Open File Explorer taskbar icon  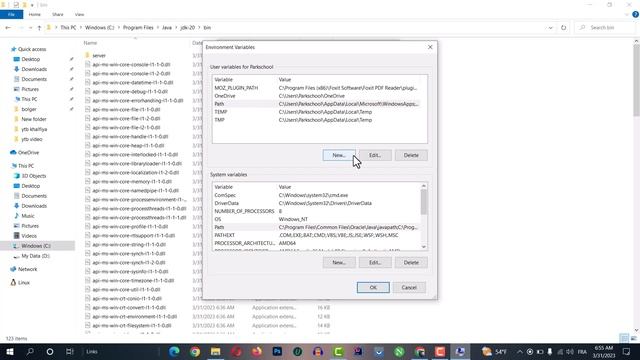[x=216, y=351]
